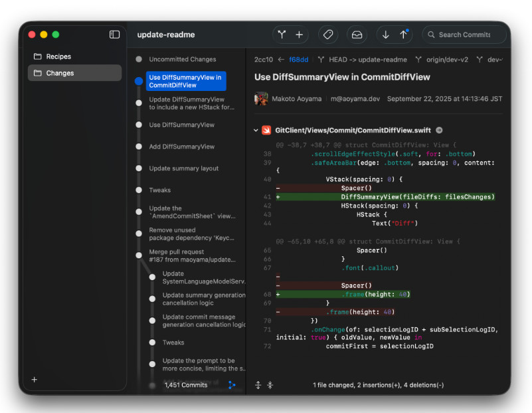The image size is (532, 413).
Task: Toggle the sidebar with the panel icon
Action: [x=114, y=35]
